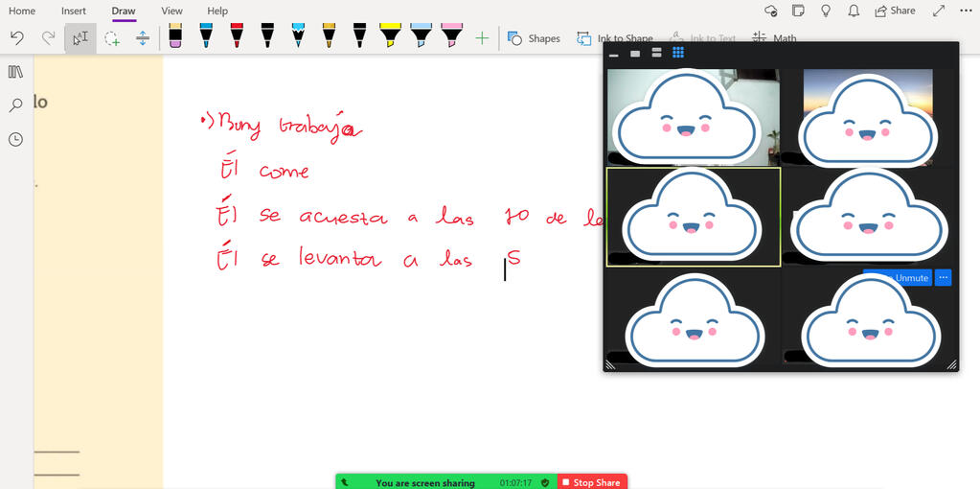Click the Undo arrow icon
The image size is (980, 489).
coord(16,38)
